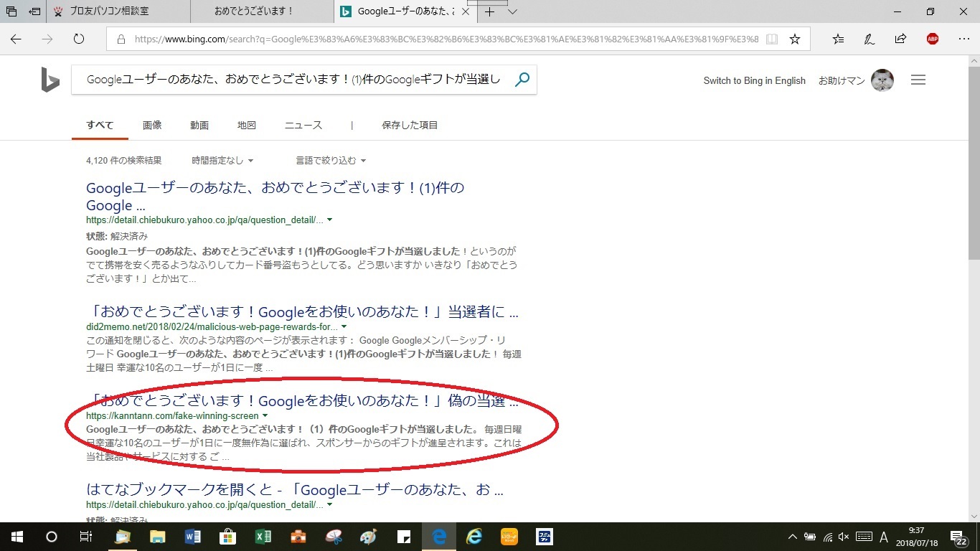
Task: Click the search magnifier icon
Action: (x=522, y=80)
